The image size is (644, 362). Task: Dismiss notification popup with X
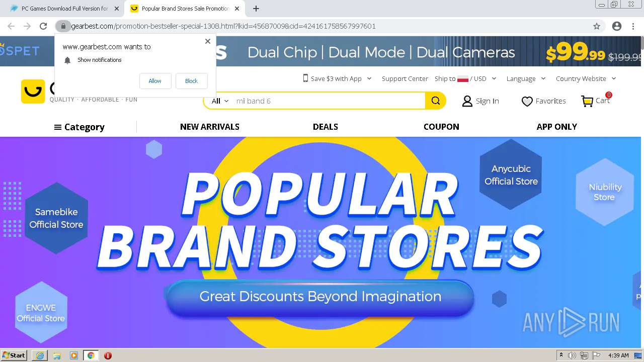208,41
